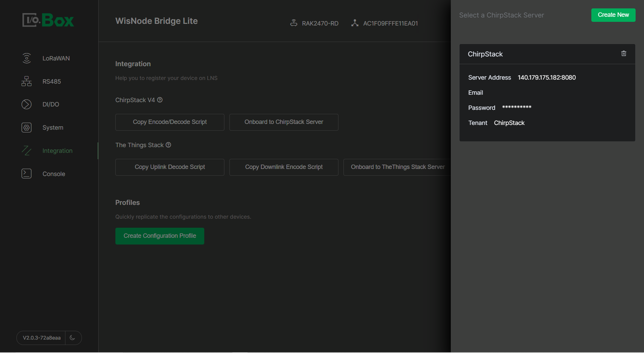Click the Integration section heading
This screenshot has height=353, width=644.
click(133, 64)
